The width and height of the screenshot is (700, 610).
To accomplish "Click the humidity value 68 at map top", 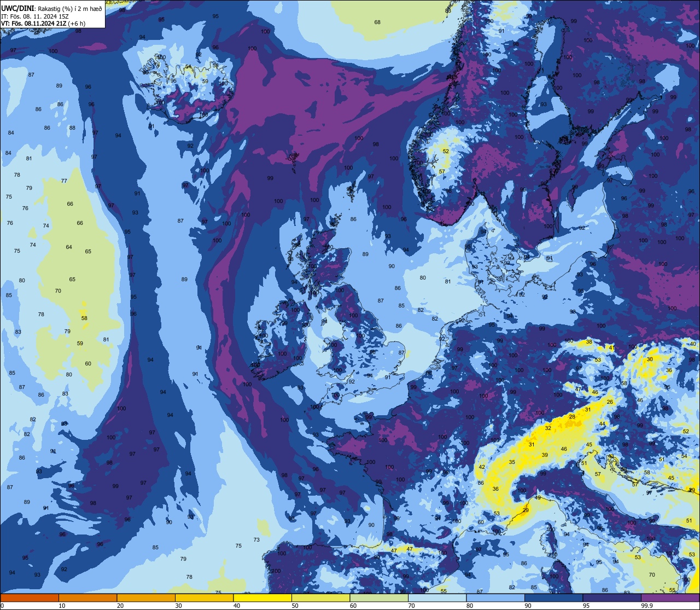I will click(377, 22).
